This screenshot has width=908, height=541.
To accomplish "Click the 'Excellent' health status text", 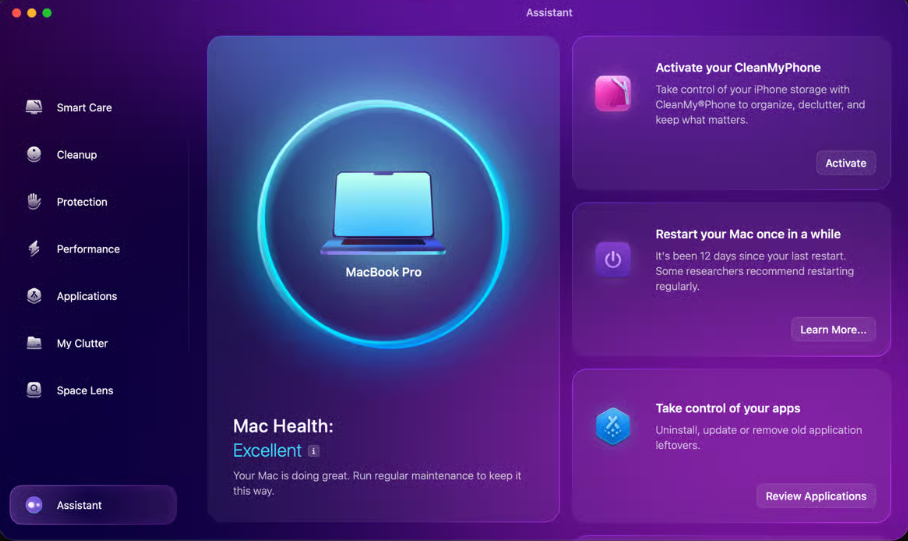I will [x=267, y=450].
